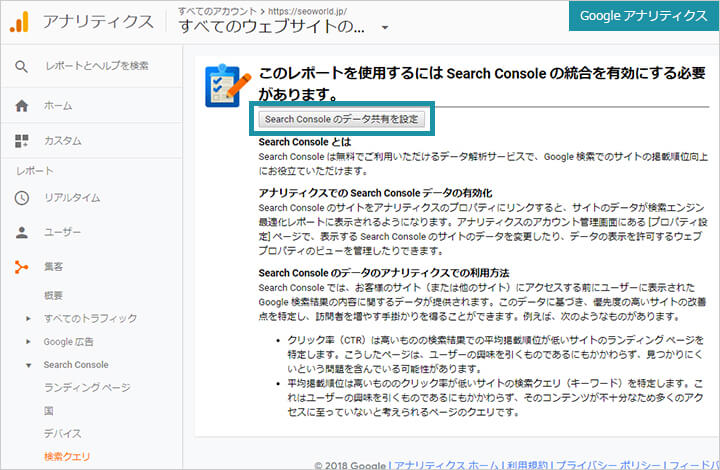The image size is (720, 470).
Task: Select 国 report
Action: (49, 411)
